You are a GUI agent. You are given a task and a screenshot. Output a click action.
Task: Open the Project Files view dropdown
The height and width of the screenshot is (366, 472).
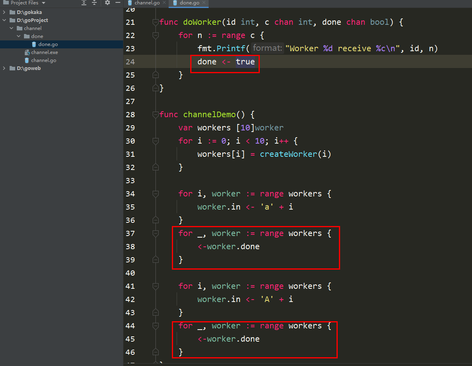tap(43, 3)
